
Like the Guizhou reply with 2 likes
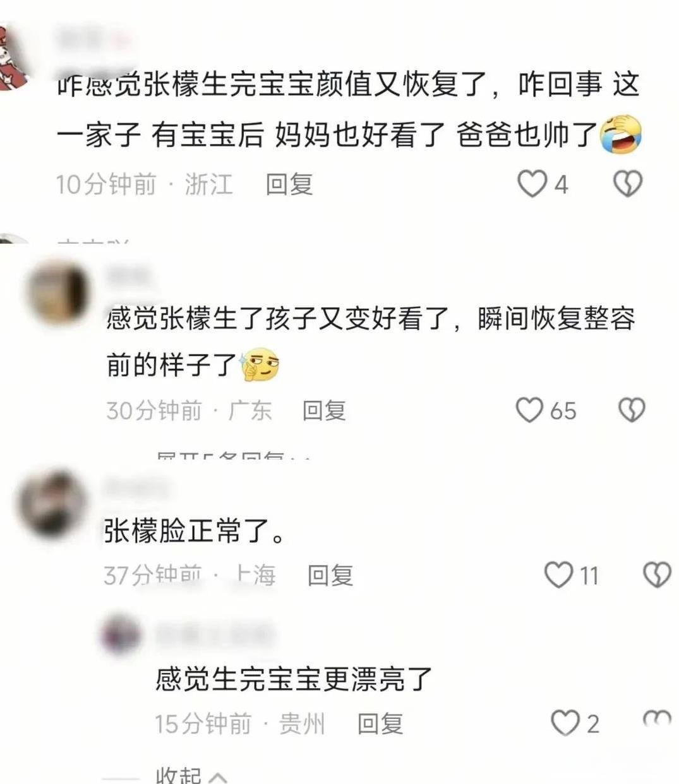point(565,723)
